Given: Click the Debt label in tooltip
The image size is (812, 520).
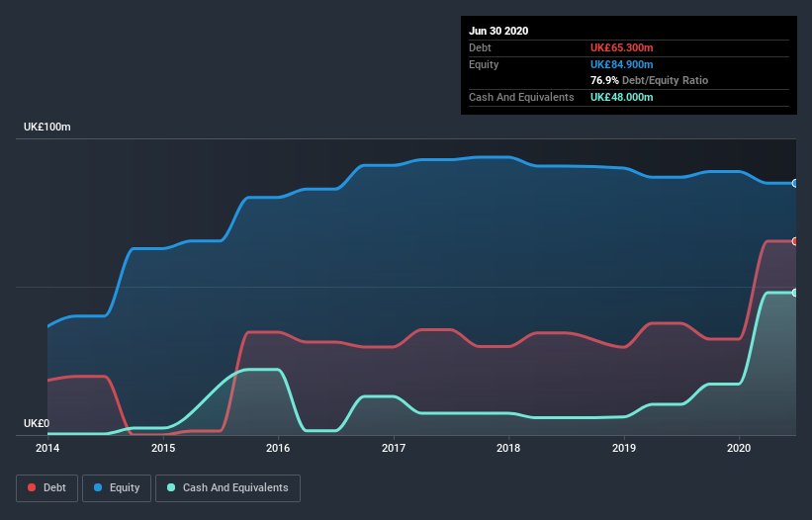Looking at the screenshot, I should [480, 47].
